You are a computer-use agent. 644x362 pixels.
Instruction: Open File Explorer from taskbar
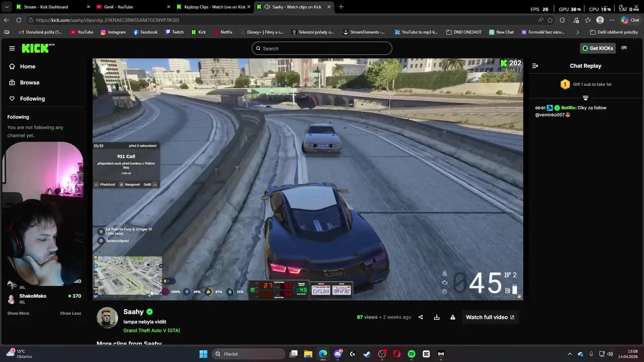pyautogui.click(x=308, y=354)
